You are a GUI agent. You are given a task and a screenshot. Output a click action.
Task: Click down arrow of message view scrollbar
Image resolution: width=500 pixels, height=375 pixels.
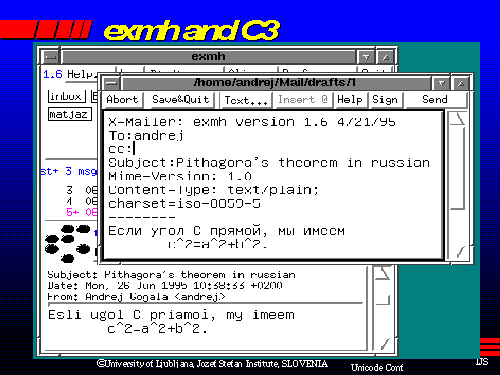click(384, 344)
